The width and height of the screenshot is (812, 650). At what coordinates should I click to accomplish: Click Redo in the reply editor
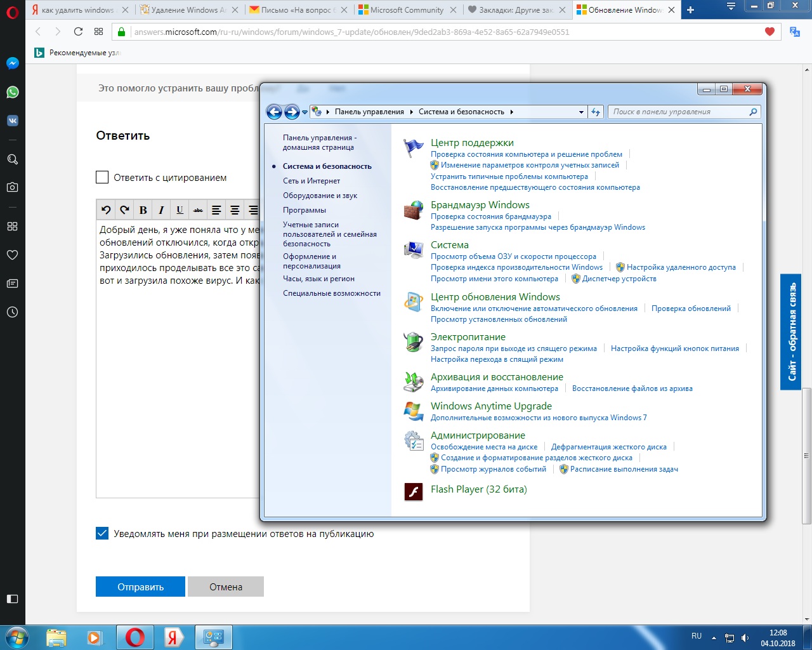[x=124, y=210]
